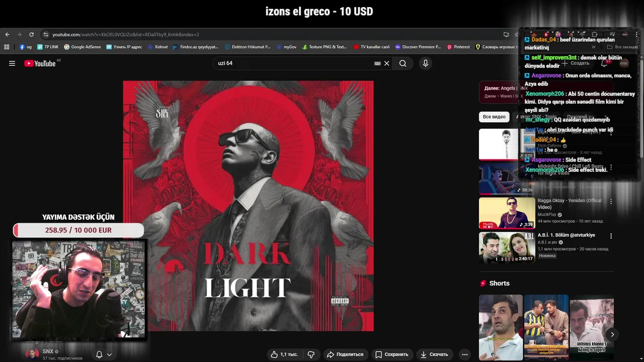644x362 pixels.
Task: Open the Ragga Oktay - Yeniden video thumbnail
Action: 507,213
